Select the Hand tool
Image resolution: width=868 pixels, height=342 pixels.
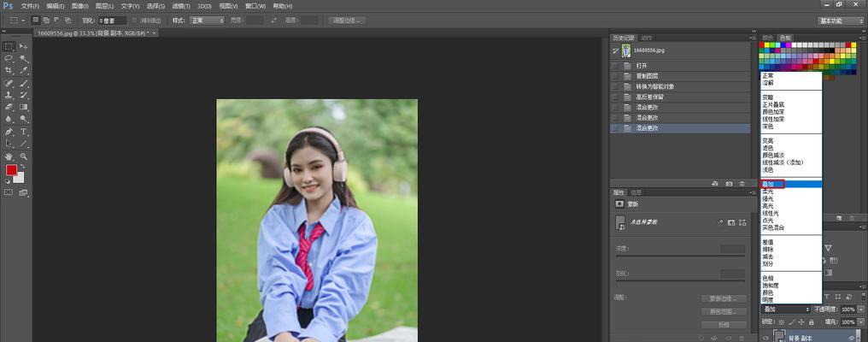[x=9, y=156]
